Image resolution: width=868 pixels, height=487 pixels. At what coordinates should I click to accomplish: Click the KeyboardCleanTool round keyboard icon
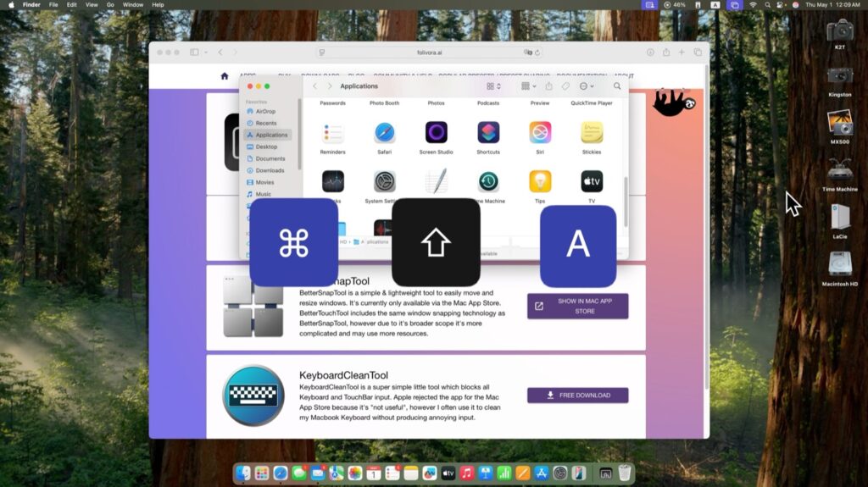[253, 396]
